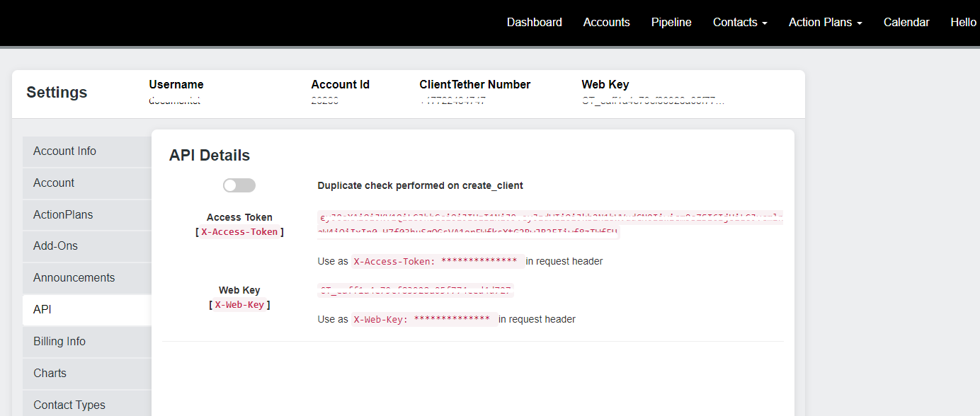The height and width of the screenshot is (416, 980).
Task: Navigate to the Dashboard
Action: [534, 22]
